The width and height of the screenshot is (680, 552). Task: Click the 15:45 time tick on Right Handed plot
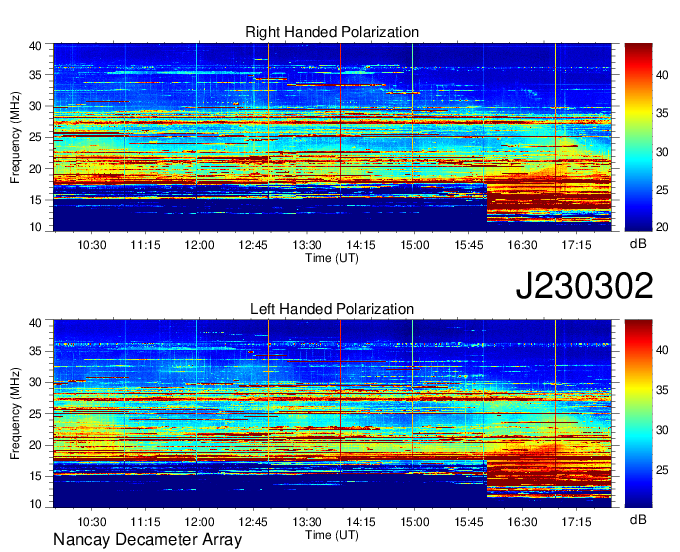[x=468, y=245]
